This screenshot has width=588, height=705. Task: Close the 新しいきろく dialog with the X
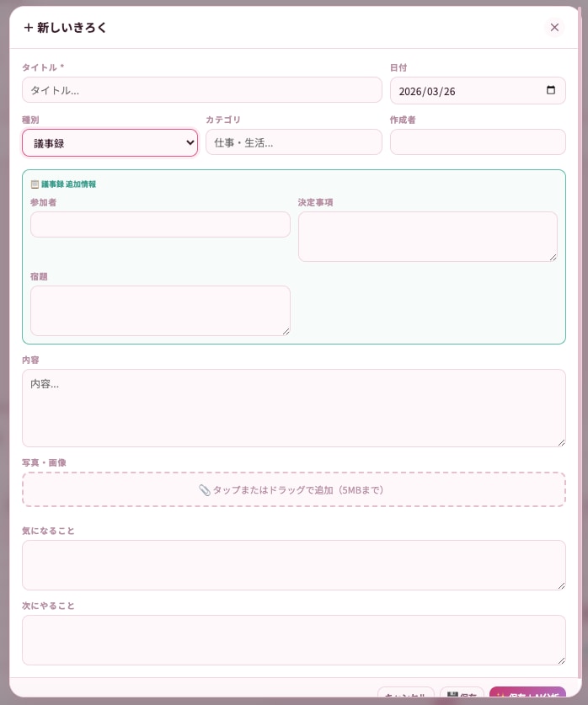[554, 28]
